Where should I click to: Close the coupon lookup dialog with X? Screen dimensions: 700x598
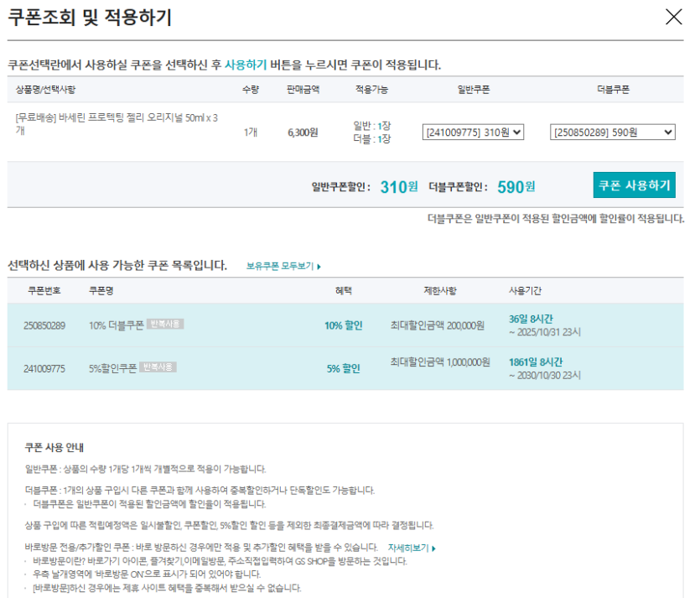673,17
